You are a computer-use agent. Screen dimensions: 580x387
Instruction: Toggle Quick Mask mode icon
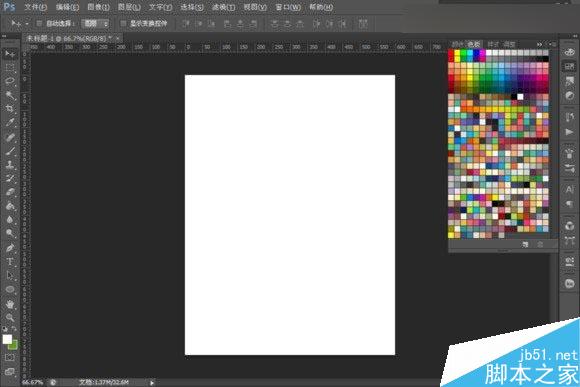(10, 357)
